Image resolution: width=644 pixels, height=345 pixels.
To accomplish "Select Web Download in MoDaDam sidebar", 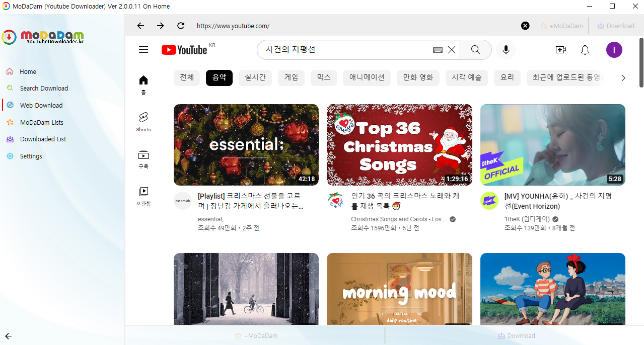I will click(41, 105).
